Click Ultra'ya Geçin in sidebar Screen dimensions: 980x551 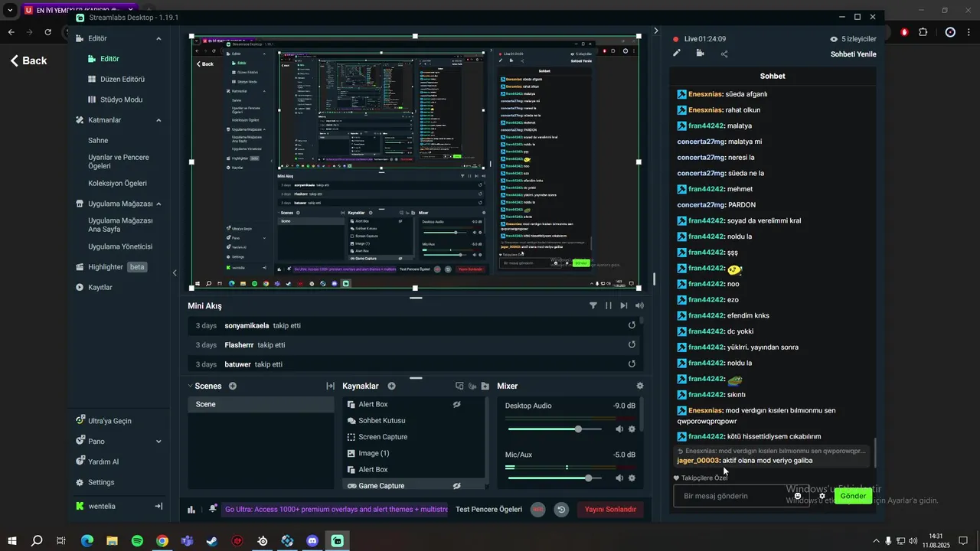(103, 421)
